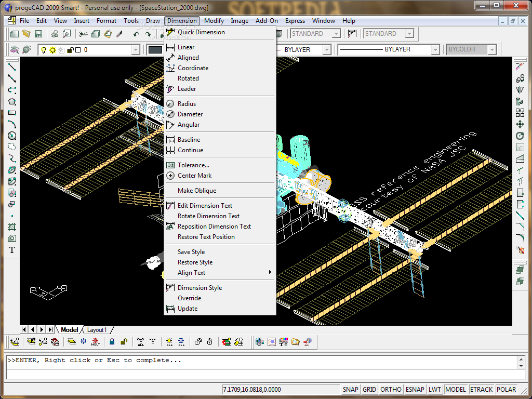Open the second STANDARD dimension style dropdown
Image resolution: width=532 pixels, height=399 pixels.
409,34
